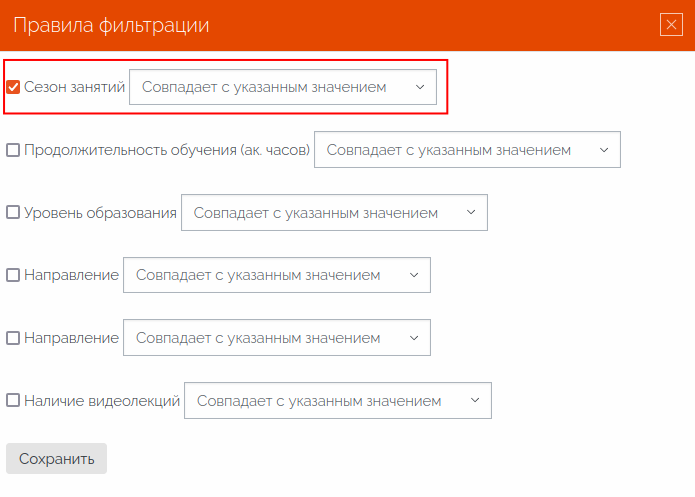This screenshot has height=497, width=695.
Task: Click the chevron in Наличие видеолекций dropdown
Action: pos(475,400)
